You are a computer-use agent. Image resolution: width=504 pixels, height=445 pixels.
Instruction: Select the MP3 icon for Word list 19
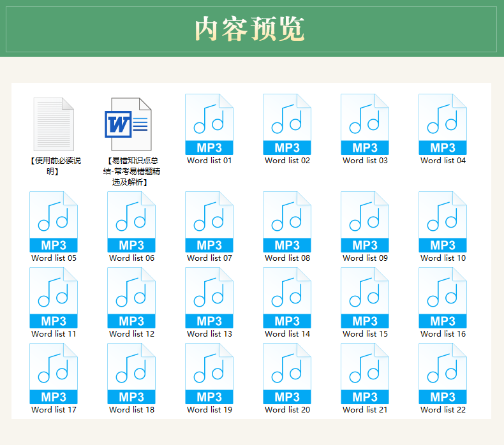point(209,374)
